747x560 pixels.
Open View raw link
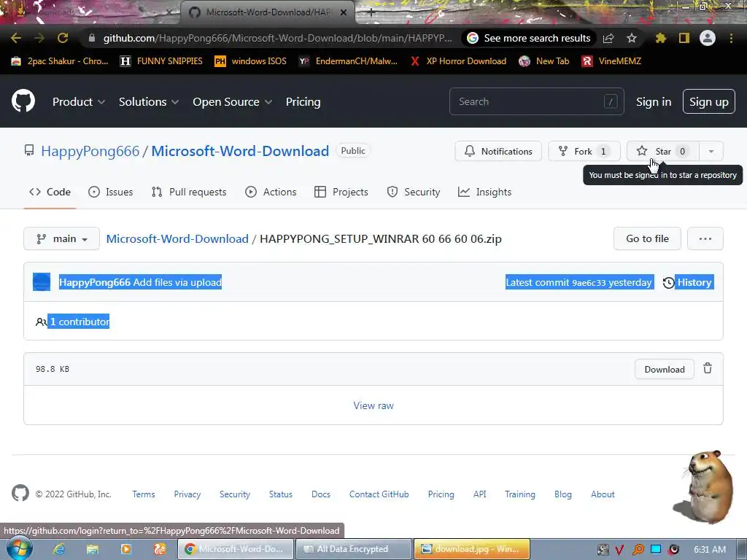(x=373, y=405)
